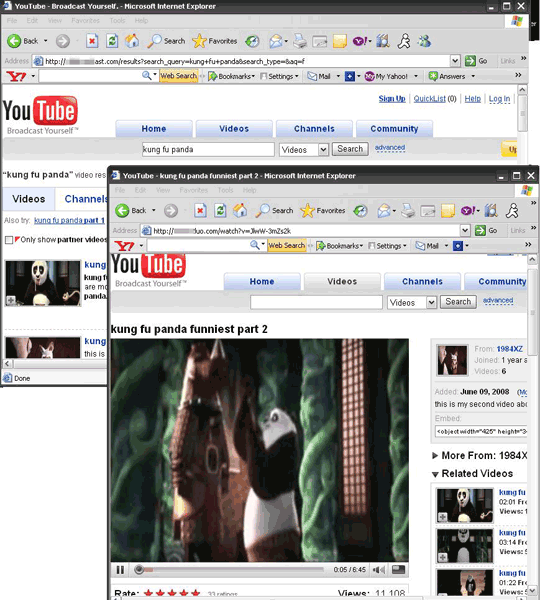
Task: Open first related video thumbnail 02:01
Action: pos(465,505)
